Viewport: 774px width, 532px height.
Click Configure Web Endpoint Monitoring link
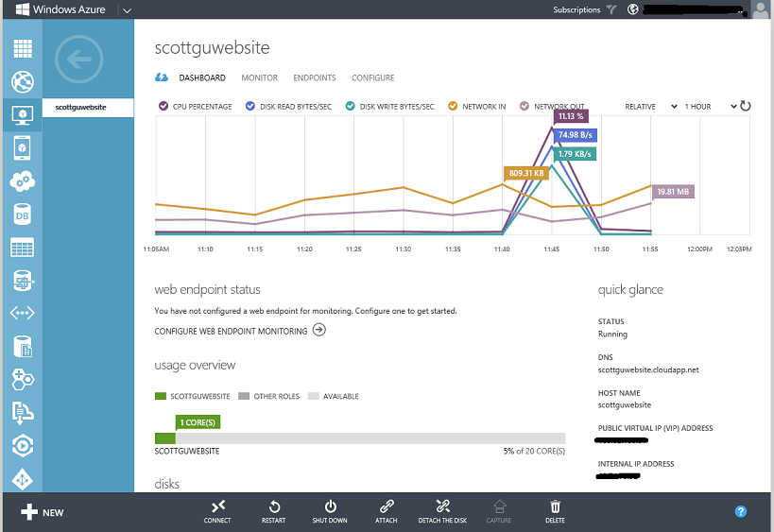(x=239, y=331)
